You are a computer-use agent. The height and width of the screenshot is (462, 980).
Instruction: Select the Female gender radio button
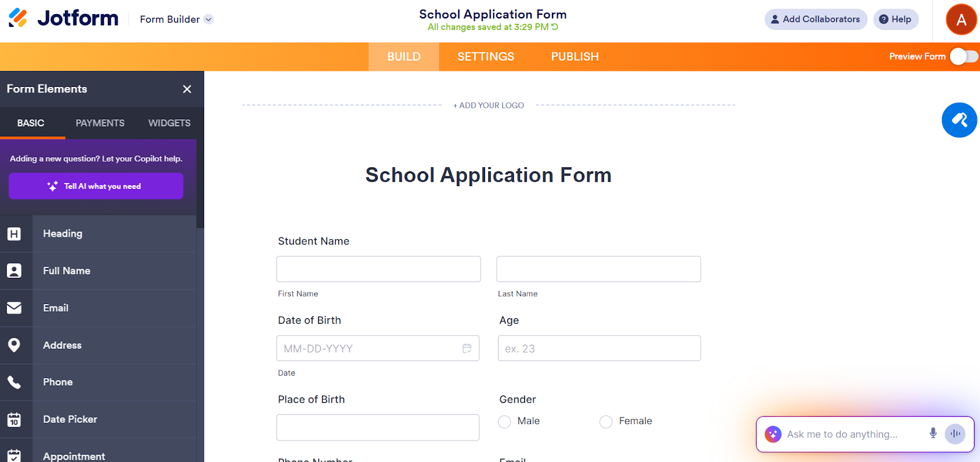[x=605, y=422]
